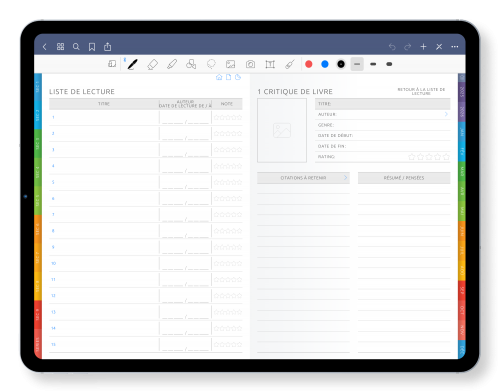
Task: Exit editing mode with crossed-pen icon
Action: 439,47
